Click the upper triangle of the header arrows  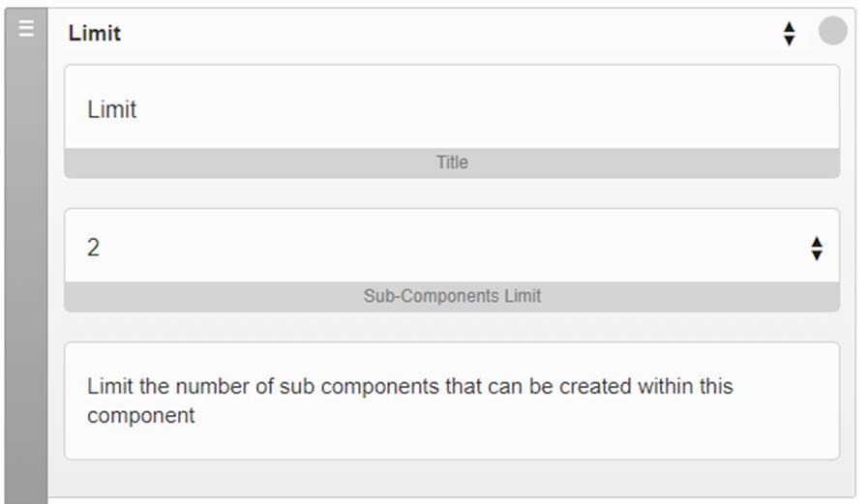pos(790,27)
